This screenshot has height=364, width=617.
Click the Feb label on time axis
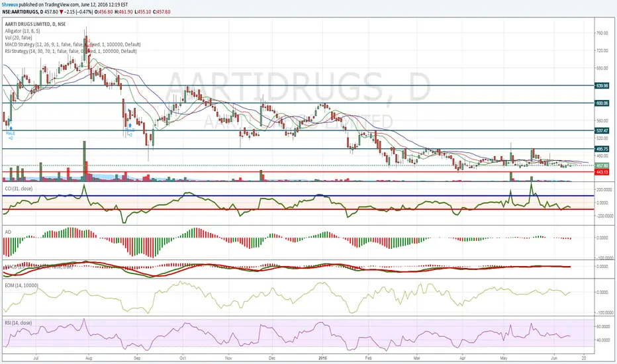(368, 359)
